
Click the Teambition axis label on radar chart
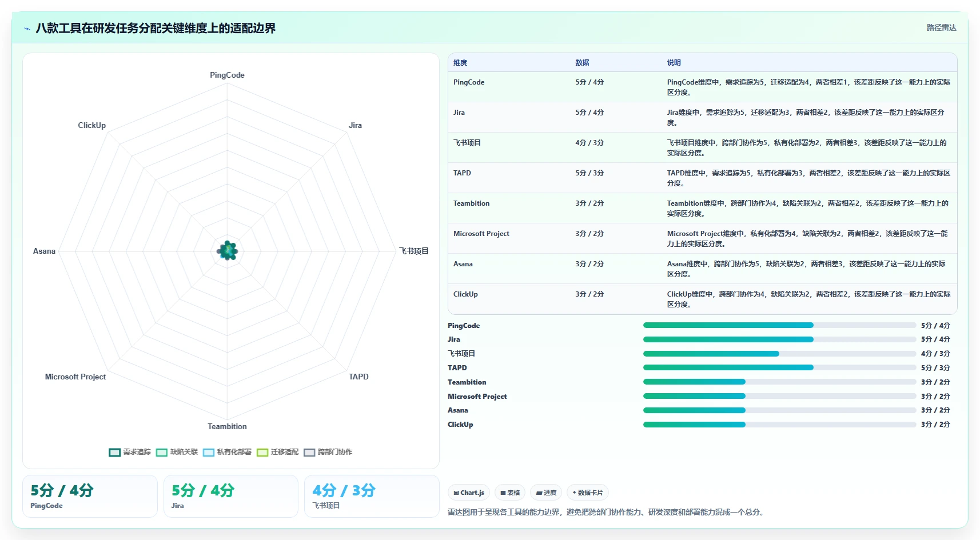[x=227, y=426]
